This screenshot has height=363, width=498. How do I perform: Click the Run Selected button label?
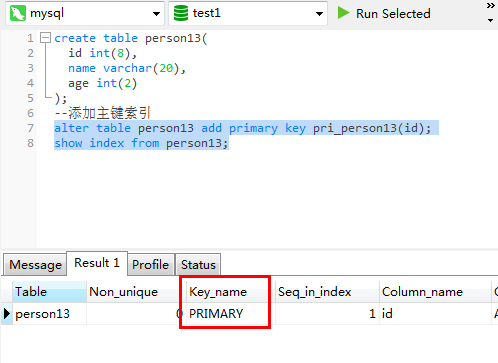tap(393, 14)
